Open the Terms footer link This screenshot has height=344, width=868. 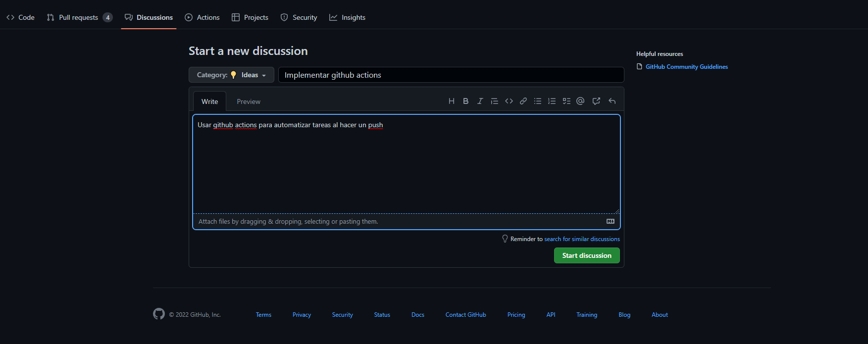point(263,315)
